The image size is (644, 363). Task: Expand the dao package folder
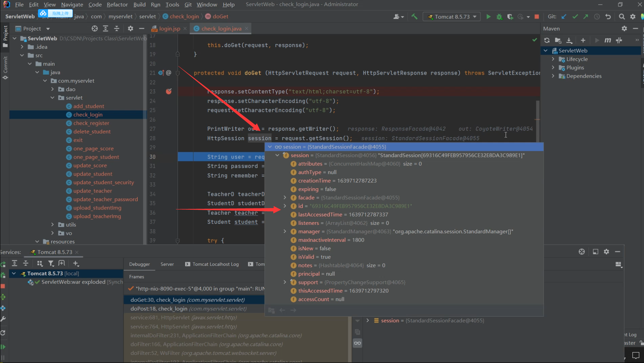[x=52, y=89]
